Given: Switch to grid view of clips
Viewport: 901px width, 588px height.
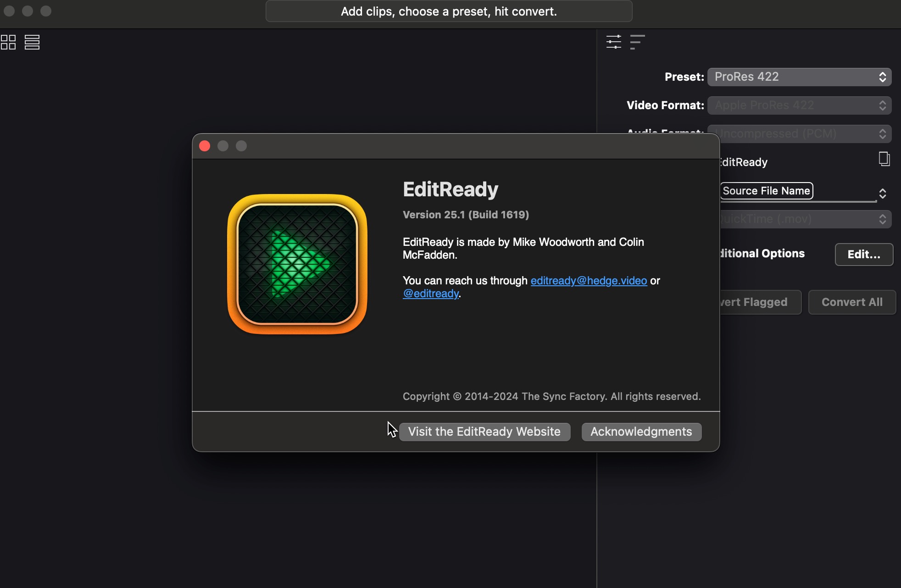Looking at the screenshot, I should coord(8,42).
